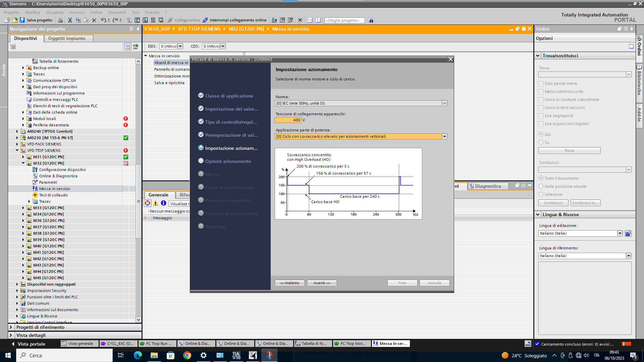Image resolution: width=644 pixels, height=362 pixels.
Task: Expand Backup online tree node
Action: (23, 68)
